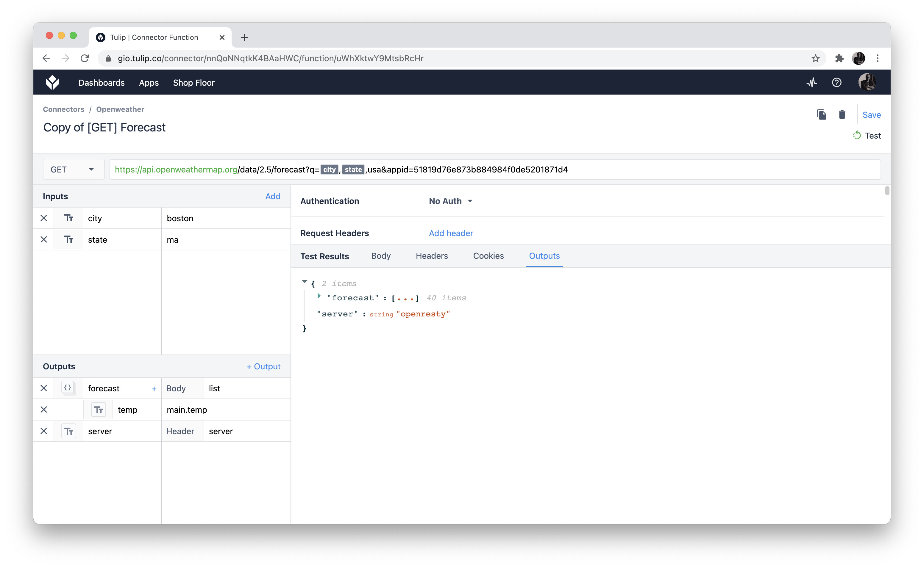Click the duplicate function copy icon
This screenshot has height=568, width=924.
(x=821, y=114)
